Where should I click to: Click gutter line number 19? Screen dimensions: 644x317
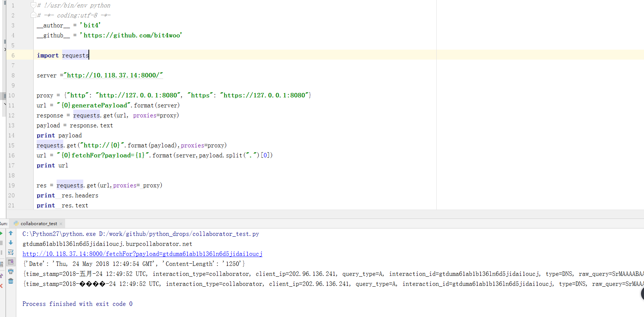[x=11, y=186]
